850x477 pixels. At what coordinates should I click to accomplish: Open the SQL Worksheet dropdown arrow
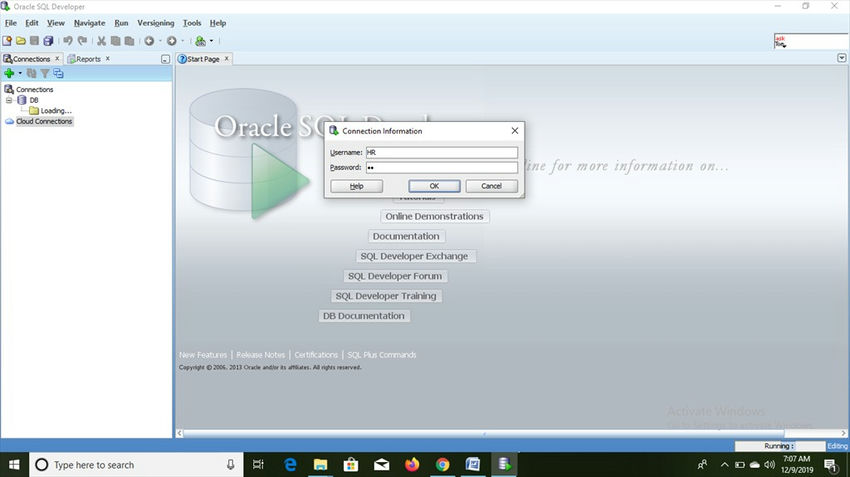(211, 41)
